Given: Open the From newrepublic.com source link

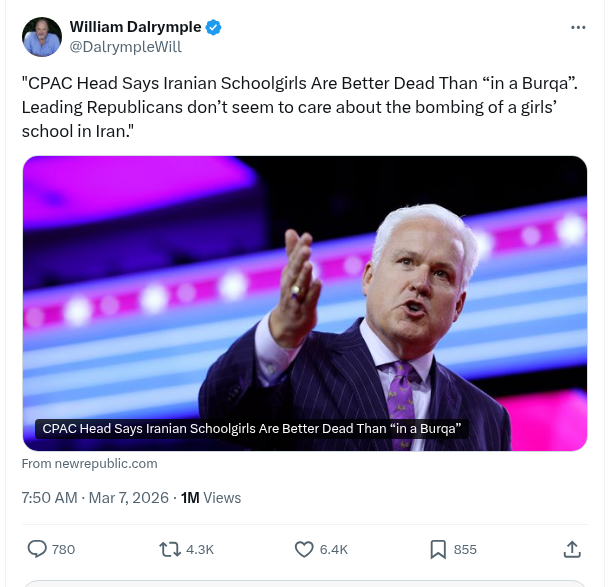Looking at the screenshot, I should (x=90, y=464).
